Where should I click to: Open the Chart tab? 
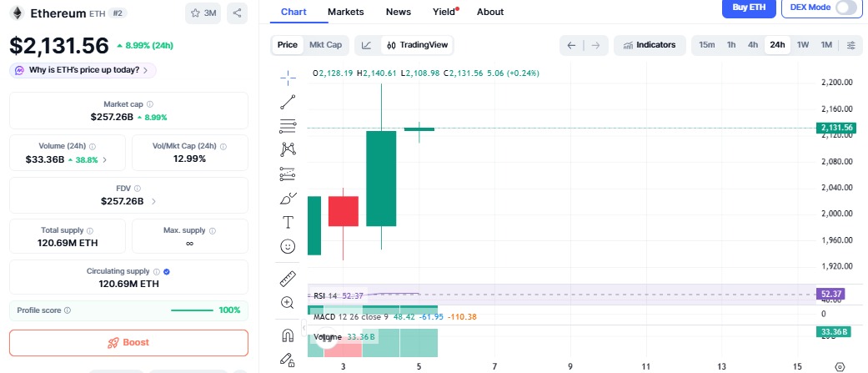294,12
